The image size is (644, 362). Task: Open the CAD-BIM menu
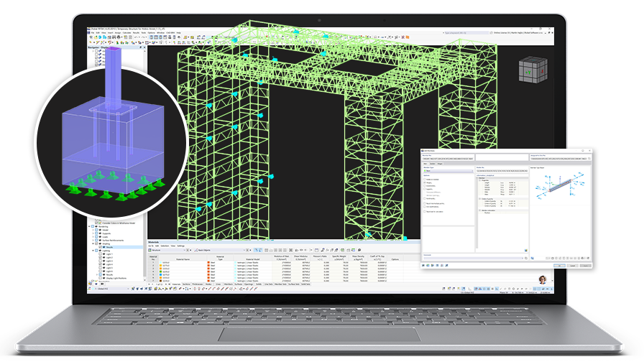pyautogui.click(x=170, y=33)
